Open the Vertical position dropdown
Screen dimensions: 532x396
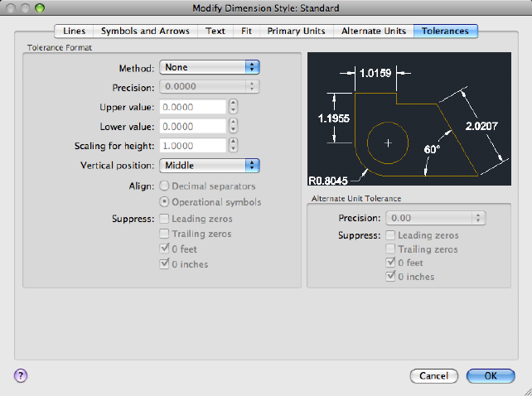point(210,165)
